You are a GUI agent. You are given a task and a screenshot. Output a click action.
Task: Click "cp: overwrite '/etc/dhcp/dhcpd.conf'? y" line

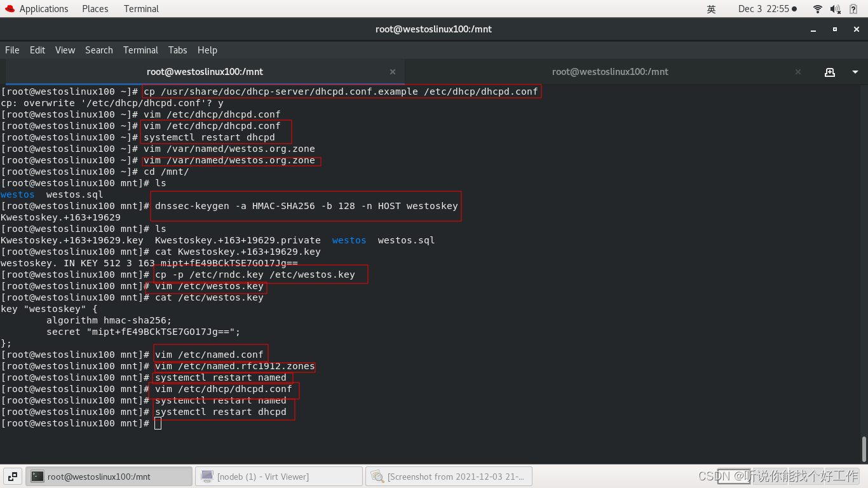pos(112,103)
